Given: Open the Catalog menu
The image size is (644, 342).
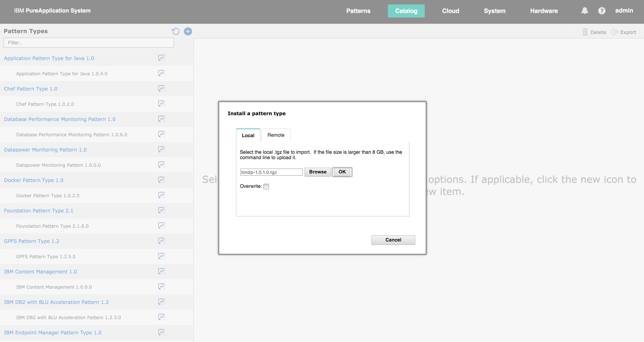Looking at the screenshot, I should (x=406, y=11).
